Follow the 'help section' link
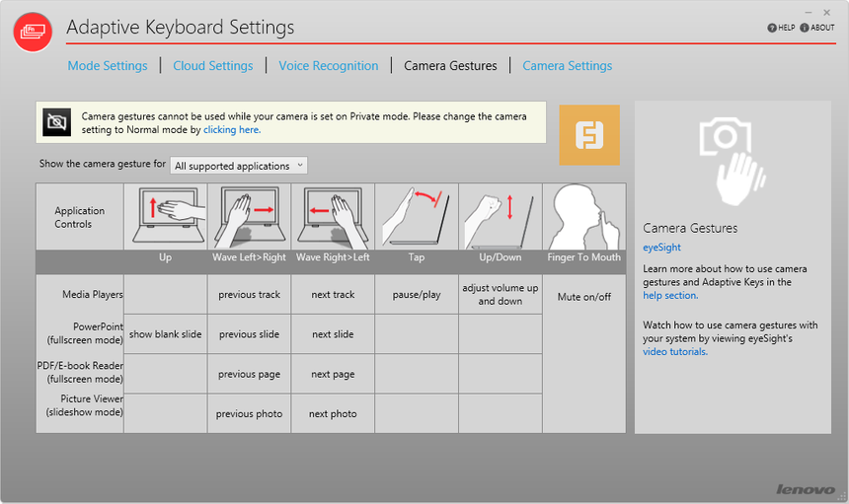 point(670,296)
